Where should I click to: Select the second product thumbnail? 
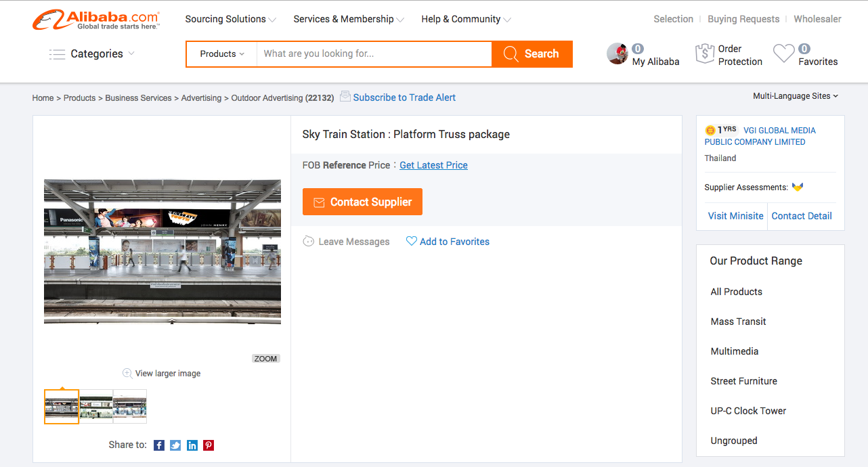[x=96, y=406]
